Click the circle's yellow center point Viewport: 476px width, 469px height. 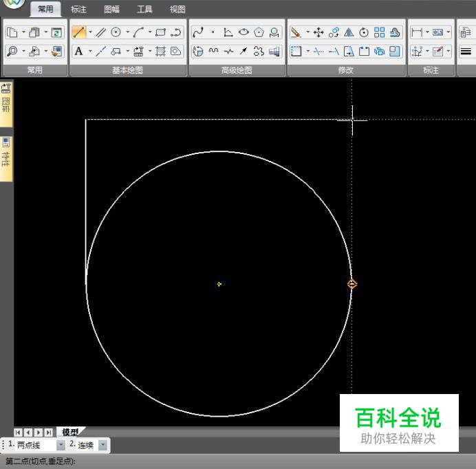coord(219,284)
